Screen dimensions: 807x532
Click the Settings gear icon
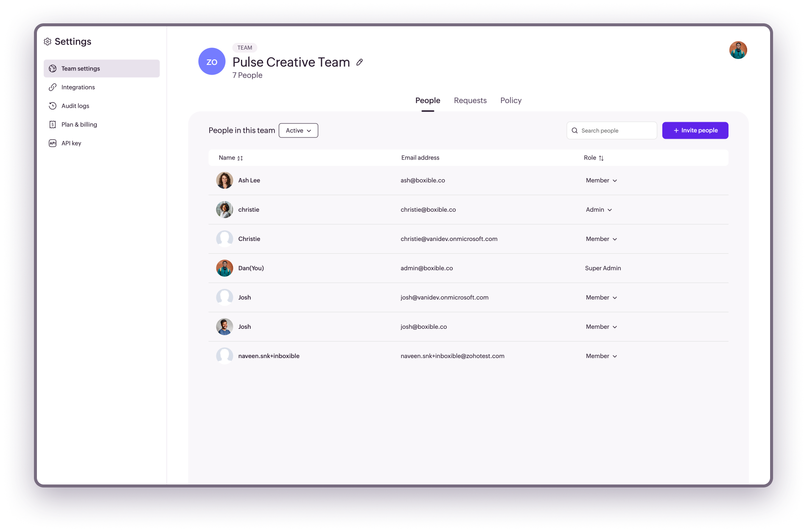click(x=48, y=42)
